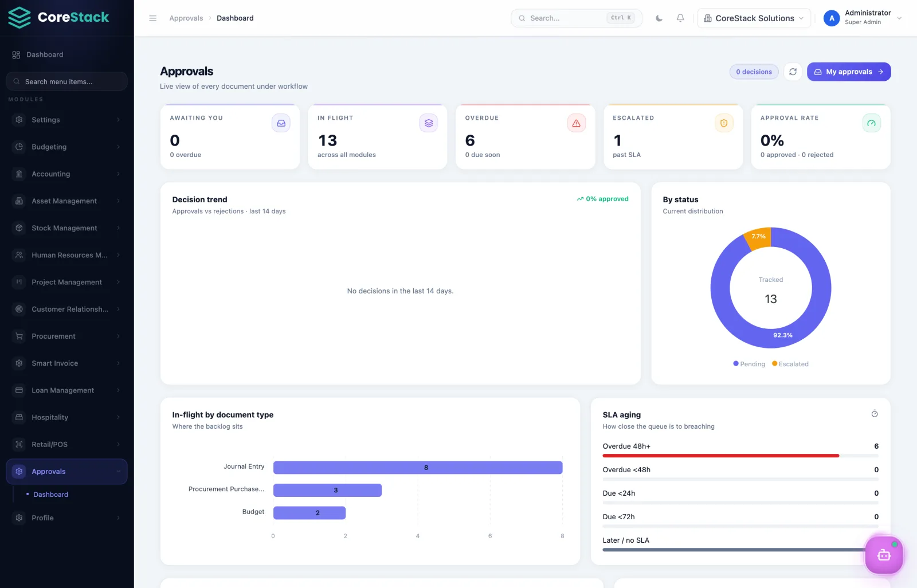
Task: Click the Overdue warning icon
Action: pos(576,123)
